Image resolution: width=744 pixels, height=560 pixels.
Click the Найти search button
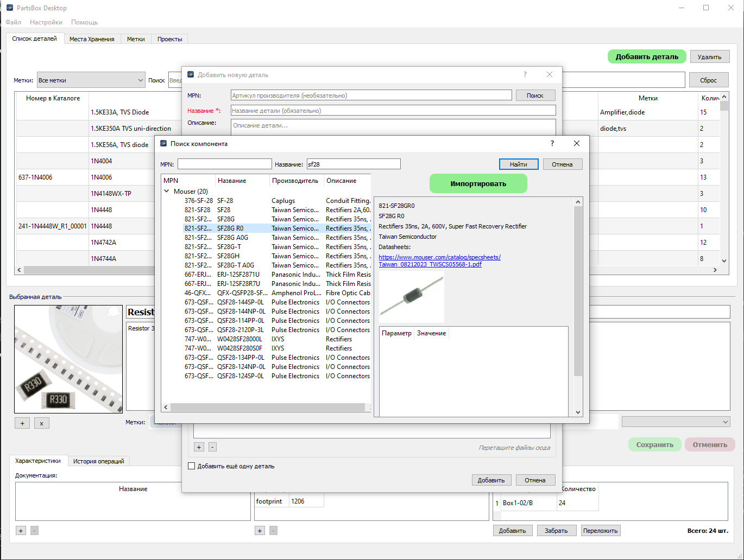(518, 164)
